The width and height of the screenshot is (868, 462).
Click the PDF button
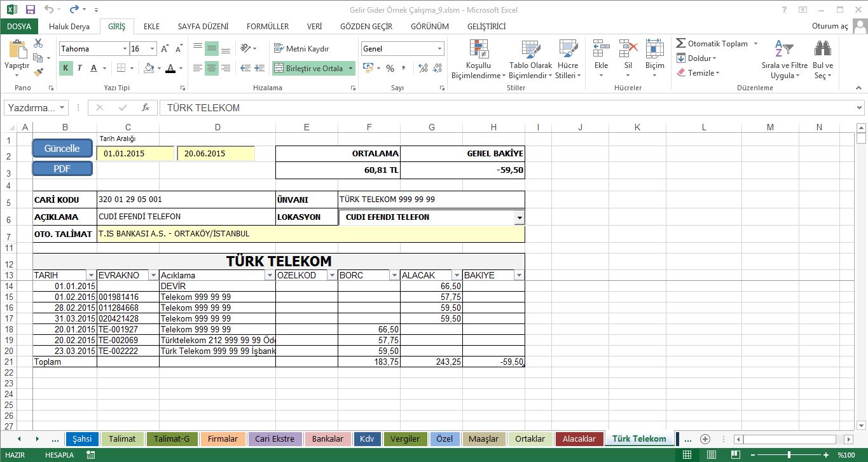tap(62, 168)
